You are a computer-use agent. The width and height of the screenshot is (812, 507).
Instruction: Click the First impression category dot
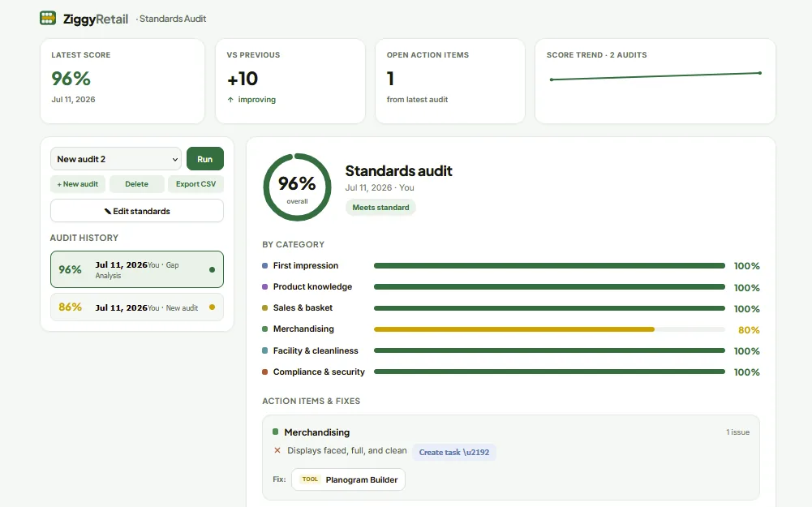265,266
